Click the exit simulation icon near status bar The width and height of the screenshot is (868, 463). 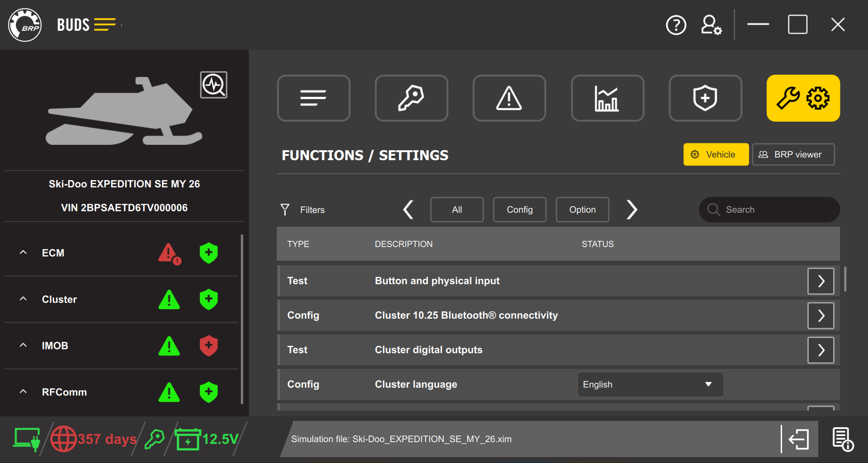[x=798, y=439]
